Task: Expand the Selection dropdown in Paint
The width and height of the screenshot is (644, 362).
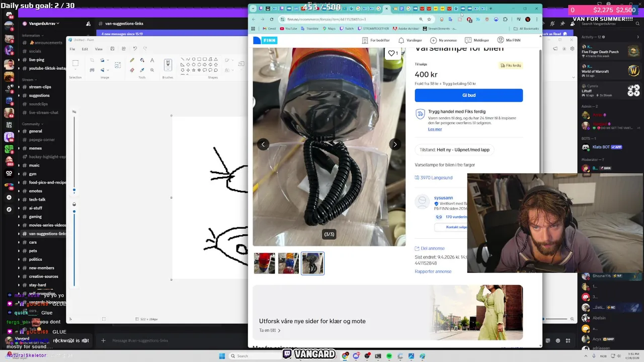Action: coord(75,70)
